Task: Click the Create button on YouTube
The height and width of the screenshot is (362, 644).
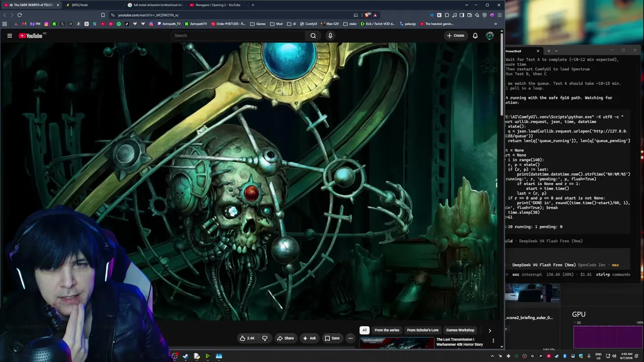Action: pos(455,36)
